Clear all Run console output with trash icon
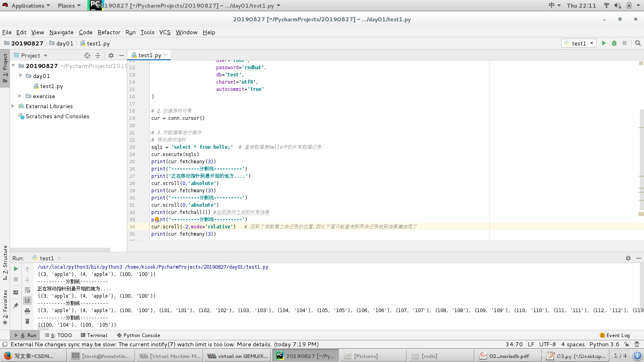644x362 pixels. coord(27,321)
